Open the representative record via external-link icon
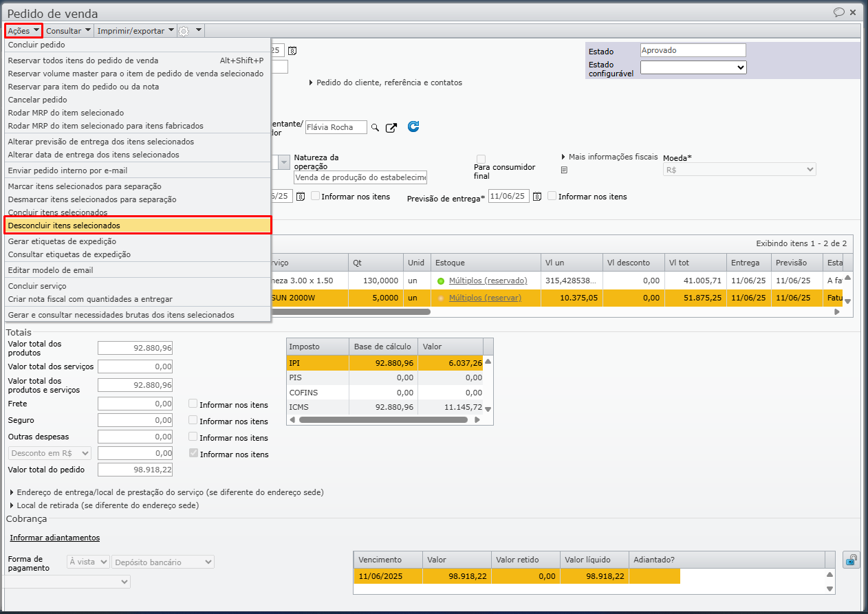Viewport: 868px width, 614px height. (391, 127)
